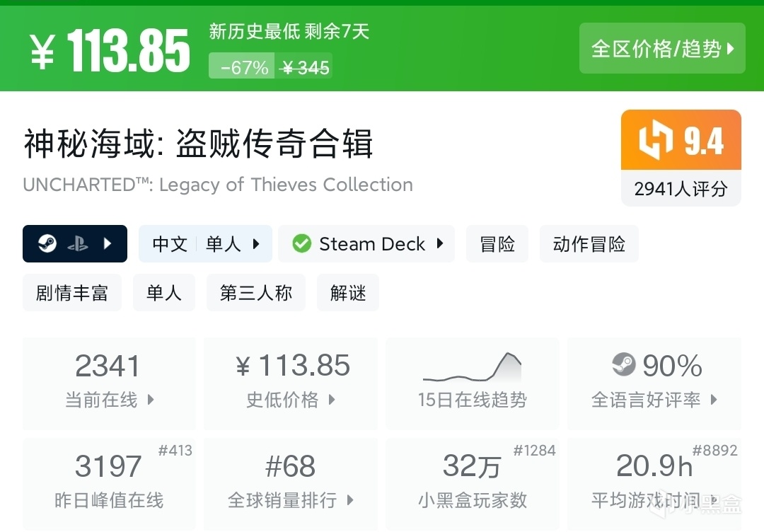The width and height of the screenshot is (764, 532).
Task: Select the 剧情丰富 tag
Action: [72, 293]
